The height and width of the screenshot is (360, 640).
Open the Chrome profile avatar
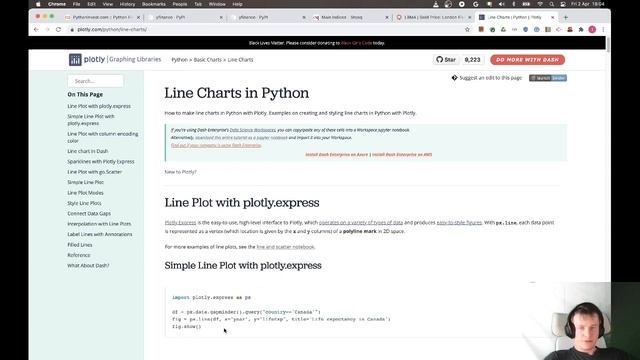592,29
